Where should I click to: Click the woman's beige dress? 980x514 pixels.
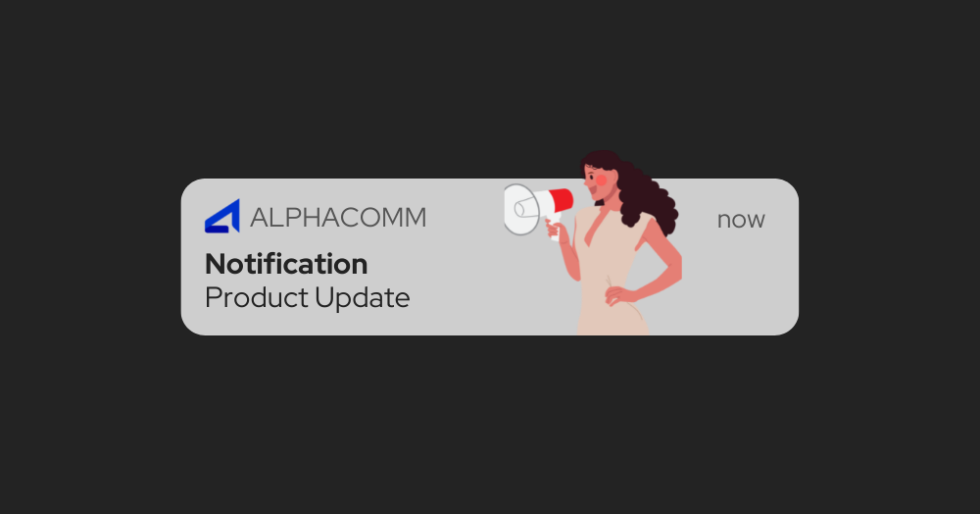pos(610,275)
